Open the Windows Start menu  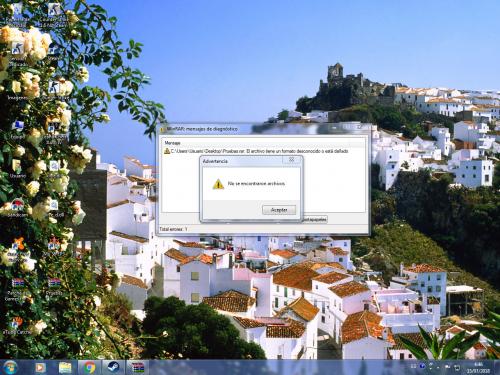[x=10, y=367]
